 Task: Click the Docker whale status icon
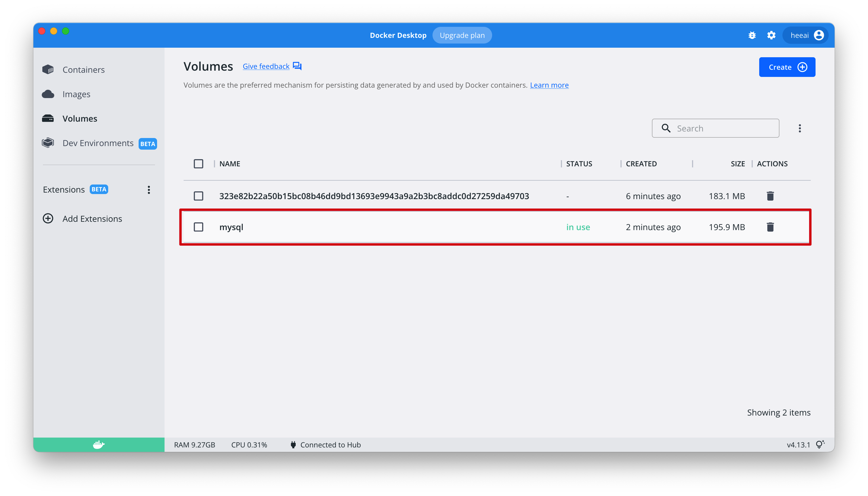99,444
